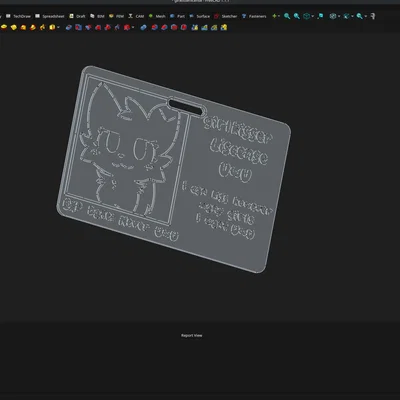Open the dropdown beside the green plus icon
The width and height of the screenshot is (400, 400).
coord(279,16)
